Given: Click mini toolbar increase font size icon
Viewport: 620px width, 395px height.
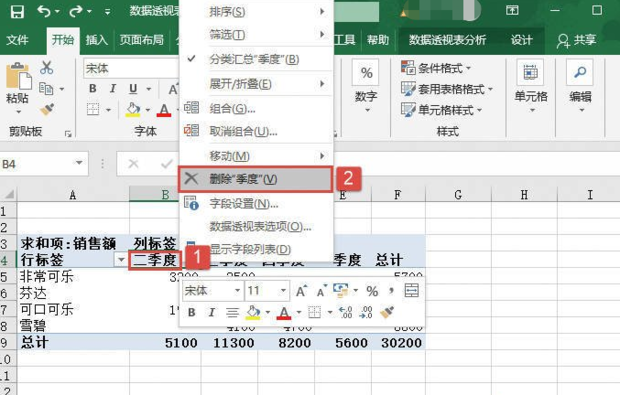Looking at the screenshot, I should pos(301,291).
